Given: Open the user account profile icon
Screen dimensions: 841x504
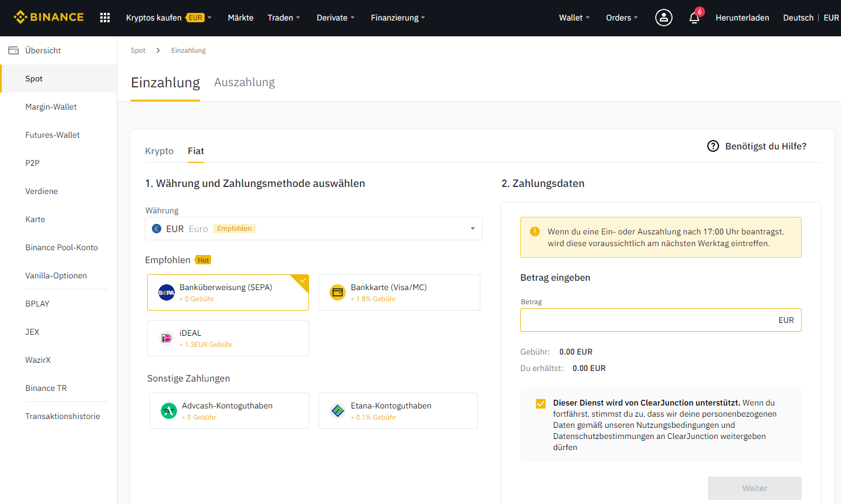Looking at the screenshot, I should [x=664, y=18].
